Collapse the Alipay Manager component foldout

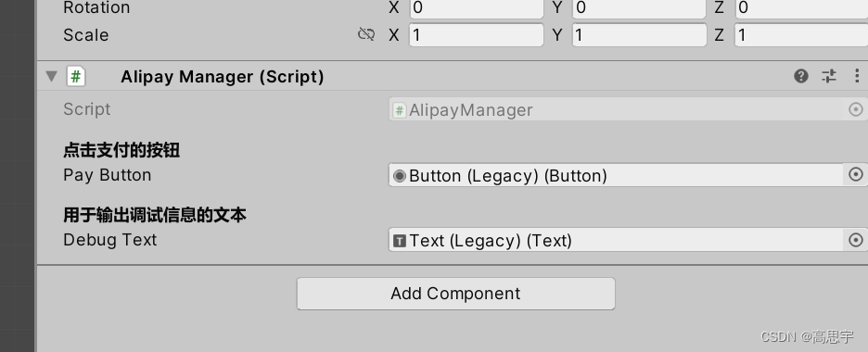pos(52,76)
